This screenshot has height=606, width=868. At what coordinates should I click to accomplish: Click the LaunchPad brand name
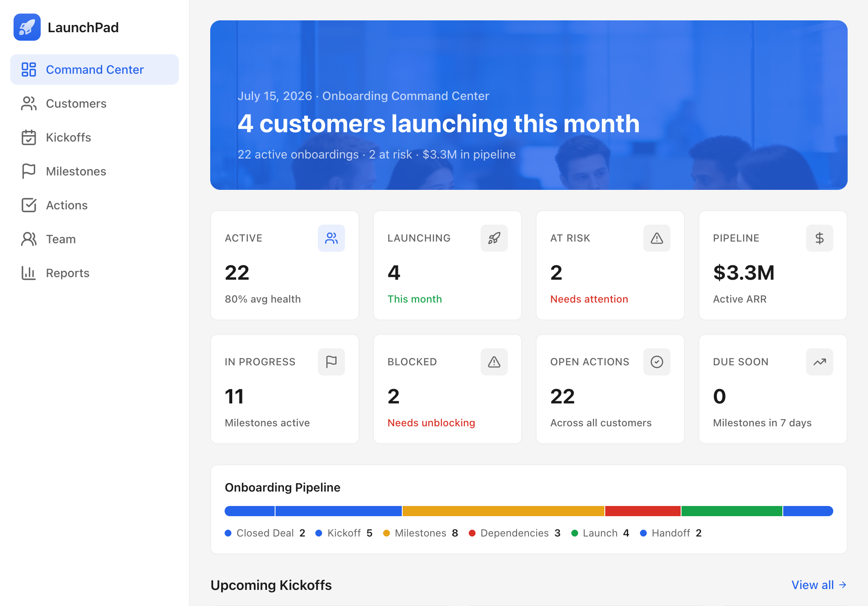pos(83,28)
